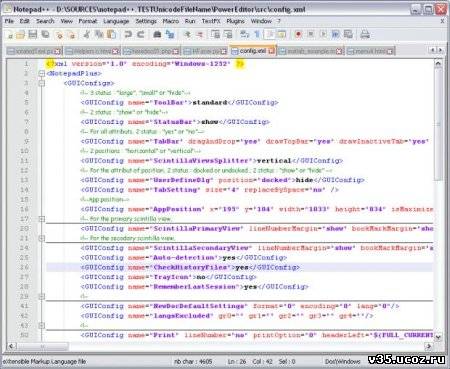Open the TextFX menu
The width and height of the screenshot is (450, 369).
click(x=211, y=21)
